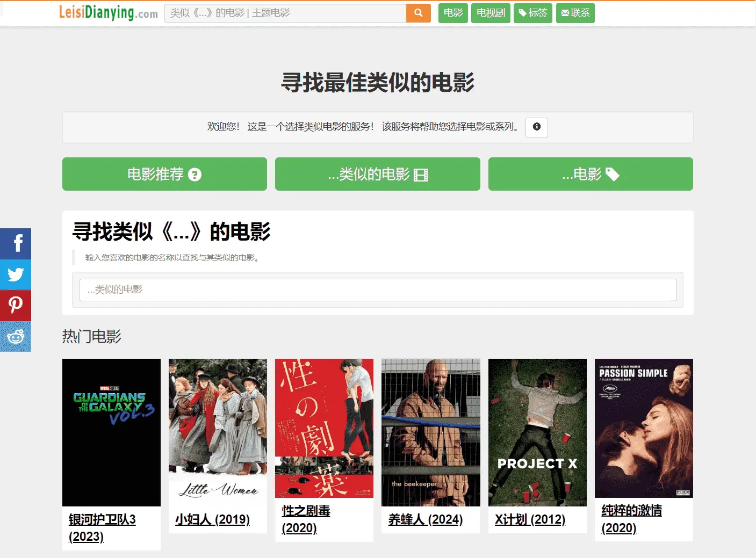Click the 电影推荐 green button
756x558 pixels.
click(x=164, y=174)
